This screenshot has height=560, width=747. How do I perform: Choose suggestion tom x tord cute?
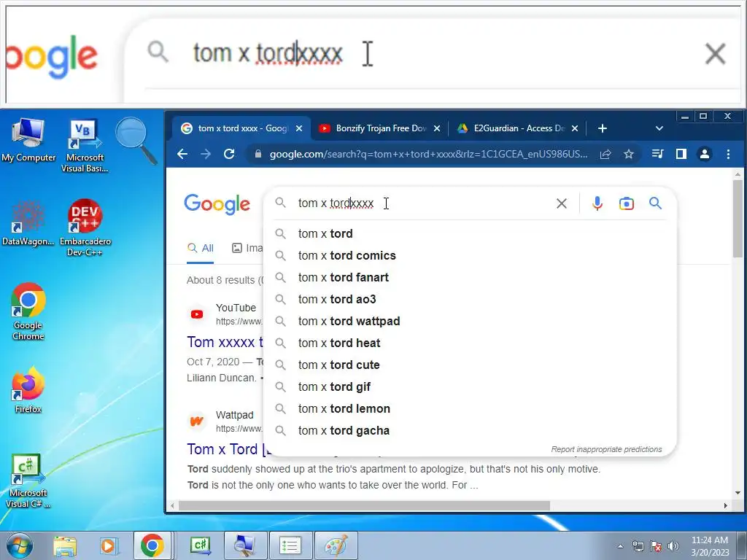pyautogui.click(x=470, y=365)
